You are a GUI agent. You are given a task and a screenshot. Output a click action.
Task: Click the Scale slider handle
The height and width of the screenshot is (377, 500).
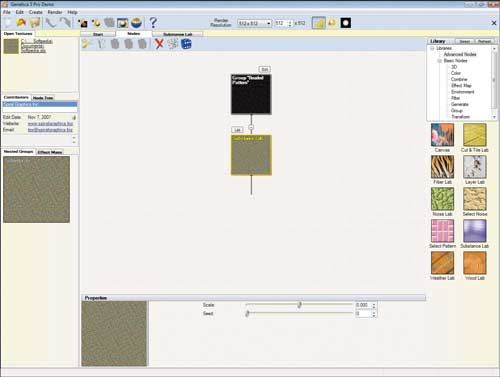[x=300, y=305]
